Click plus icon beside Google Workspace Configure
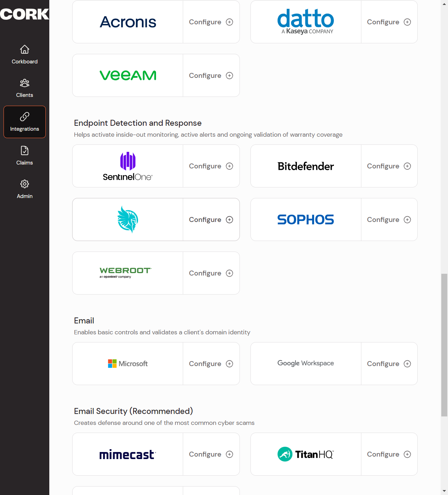 point(407,364)
